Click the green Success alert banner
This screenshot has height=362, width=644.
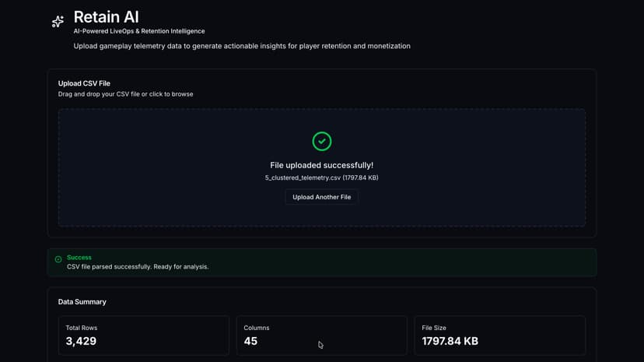[x=321, y=262]
